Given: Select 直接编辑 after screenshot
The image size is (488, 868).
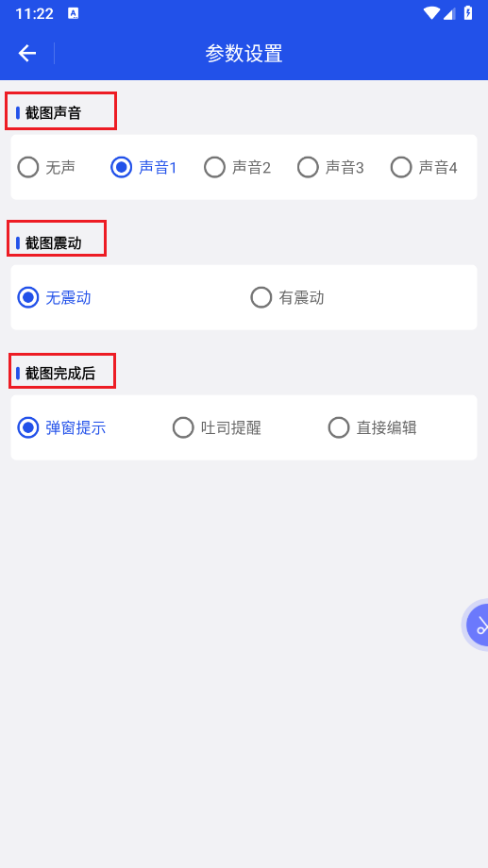Looking at the screenshot, I should [372, 427].
